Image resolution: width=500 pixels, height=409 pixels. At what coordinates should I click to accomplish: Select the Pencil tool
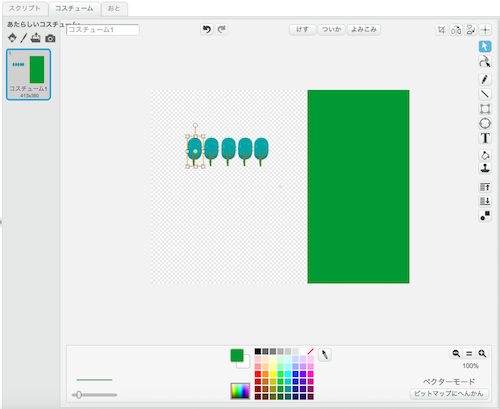coord(485,79)
